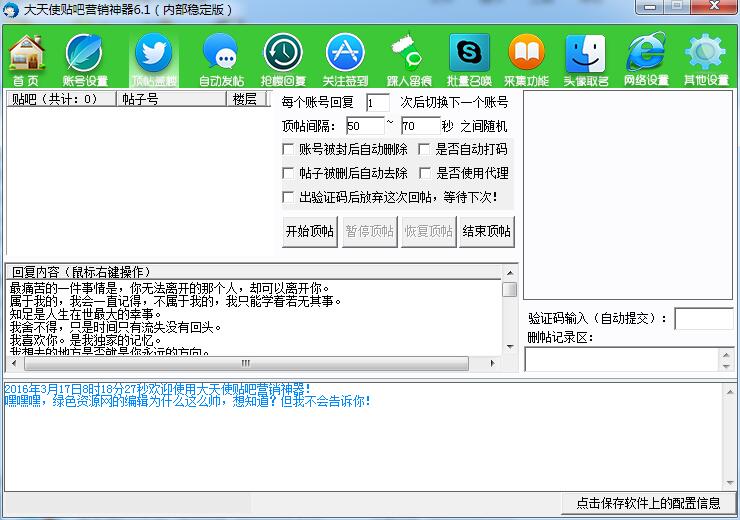Click log line 2016年3月17日 欢迎使用
Viewport: 740px width, 520px height.
(x=158, y=389)
